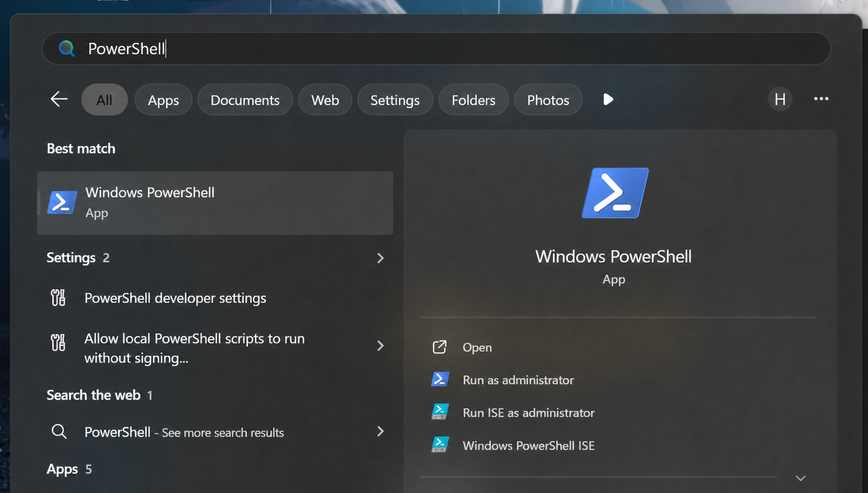Click the search magnifier icon in search box

pyautogui.click(x=66, y=49)
